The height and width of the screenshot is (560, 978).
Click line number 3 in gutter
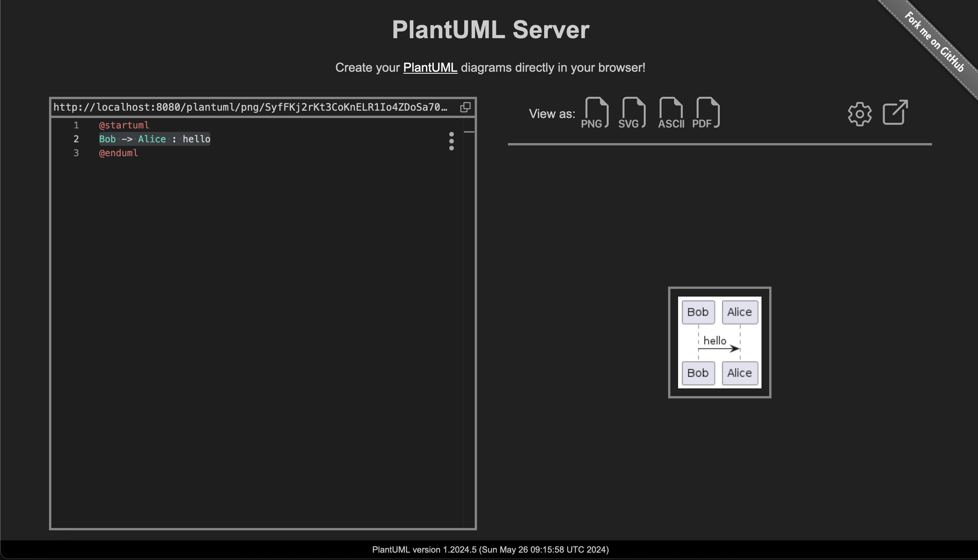[76, 153]
